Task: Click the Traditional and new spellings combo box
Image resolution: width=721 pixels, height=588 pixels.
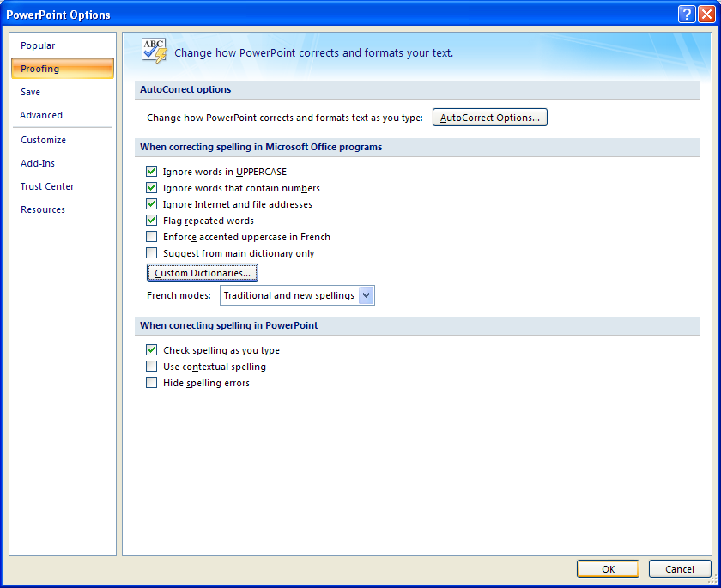Action: (x=297, y=295)
